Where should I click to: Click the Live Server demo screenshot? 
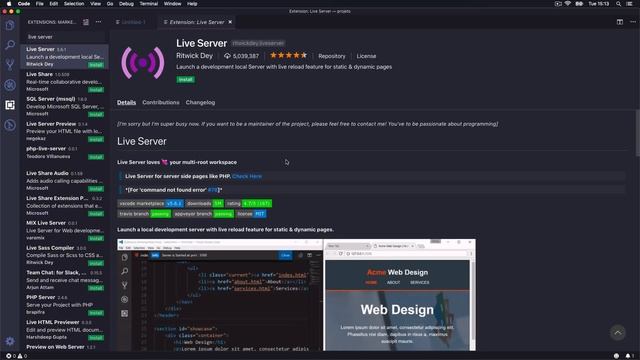(x=296, y=295)
